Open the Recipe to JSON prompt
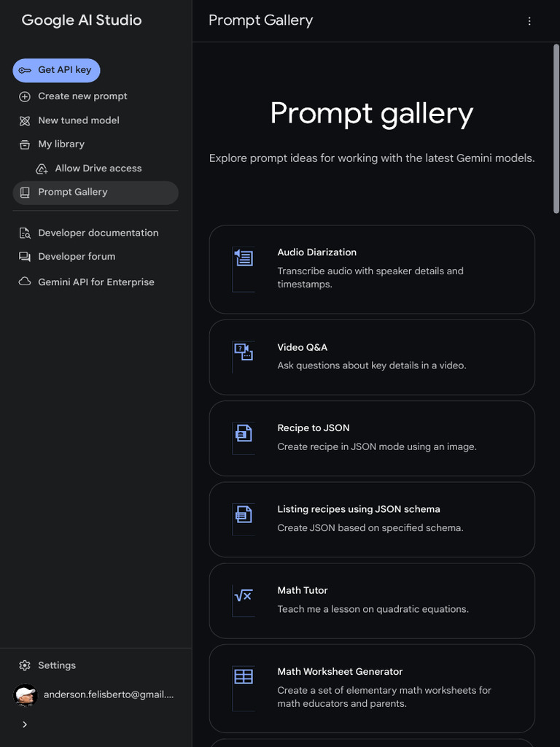560x747 pixels. pyautogui.click(x=372, y=438)
